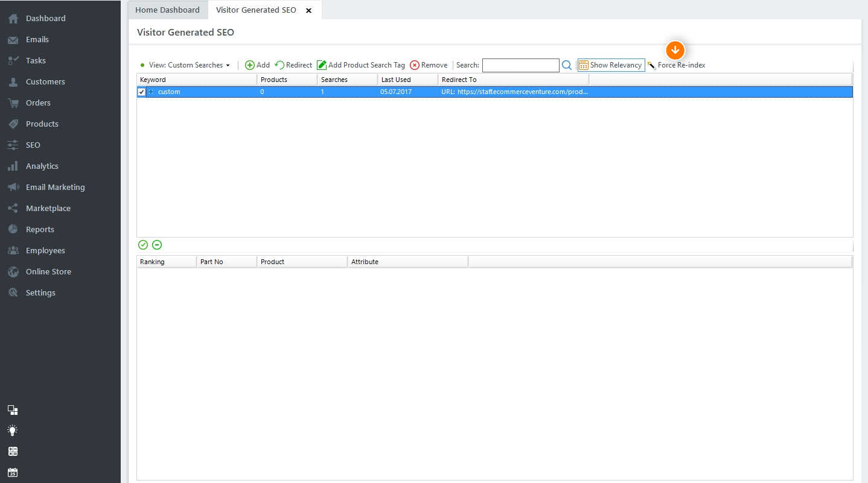Sort by Ranking column header
The height and width of the screenshot is (483, 868).
click(167, 262)
